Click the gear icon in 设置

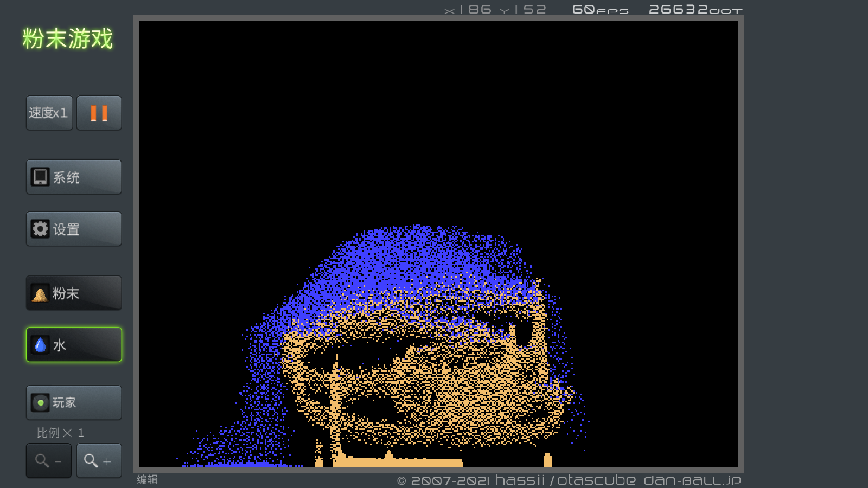40,229
